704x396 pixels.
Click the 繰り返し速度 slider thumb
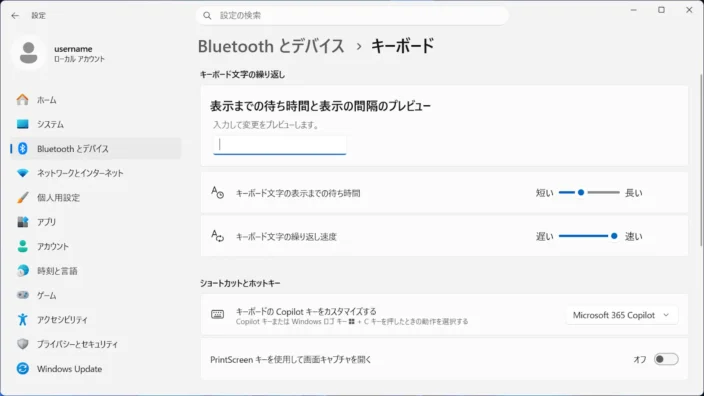[614, 236]
